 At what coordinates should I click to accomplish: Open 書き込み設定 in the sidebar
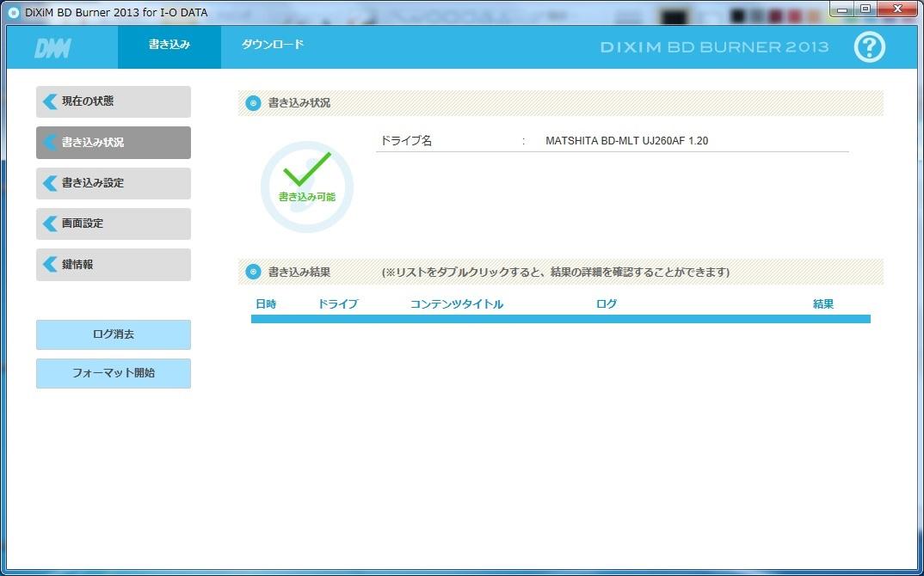point(114,183)
